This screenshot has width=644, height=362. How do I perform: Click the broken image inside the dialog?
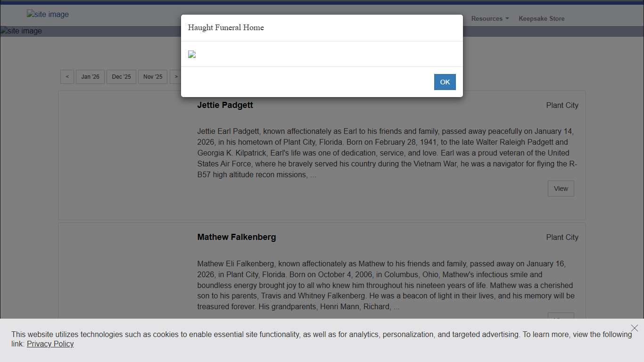point(192,54)
